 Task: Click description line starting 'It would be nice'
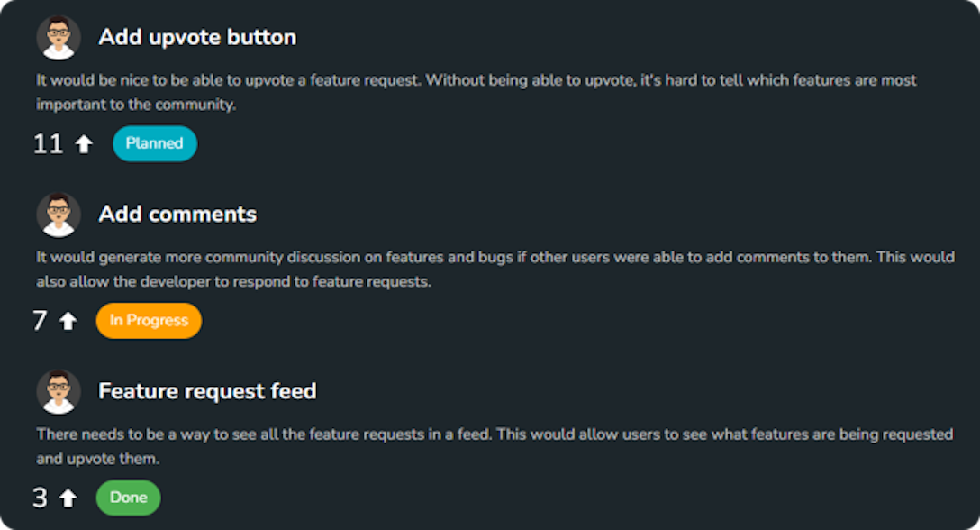click(476, 80)
